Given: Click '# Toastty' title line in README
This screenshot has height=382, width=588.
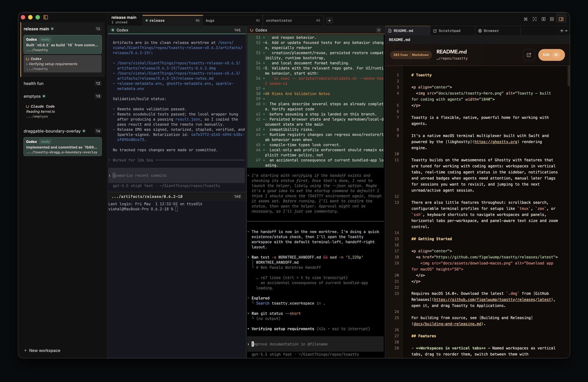Looking at the screenshot, I should point(421,75).
